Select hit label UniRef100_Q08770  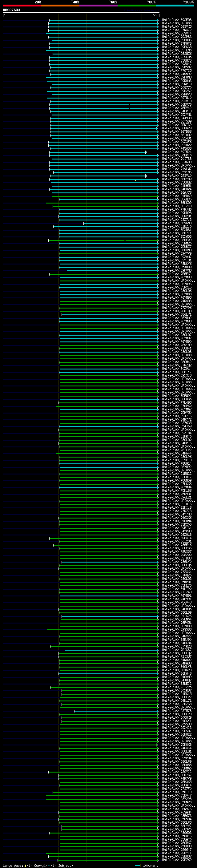[176, 88]
